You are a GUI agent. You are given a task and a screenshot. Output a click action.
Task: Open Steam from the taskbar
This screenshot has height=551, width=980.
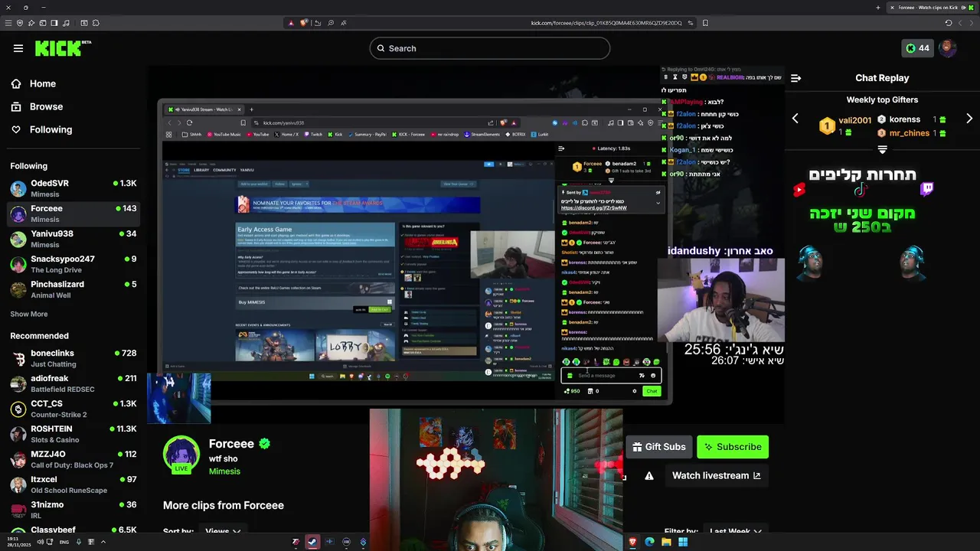coord(312,542)
